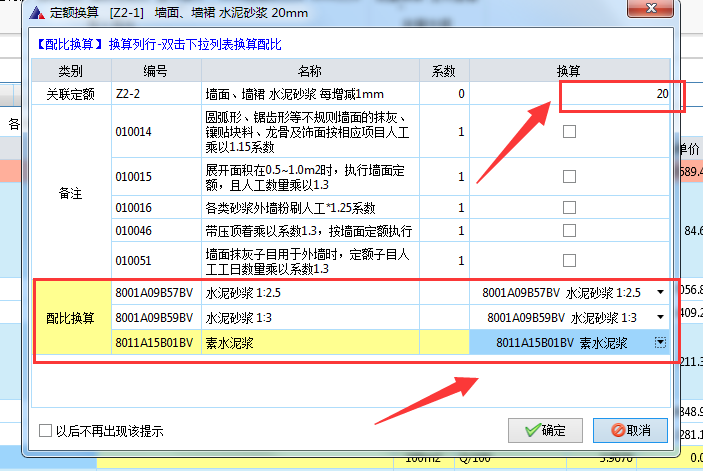Open the 水泥砂浆 1:3 conversion dropdown

point(660,317)
